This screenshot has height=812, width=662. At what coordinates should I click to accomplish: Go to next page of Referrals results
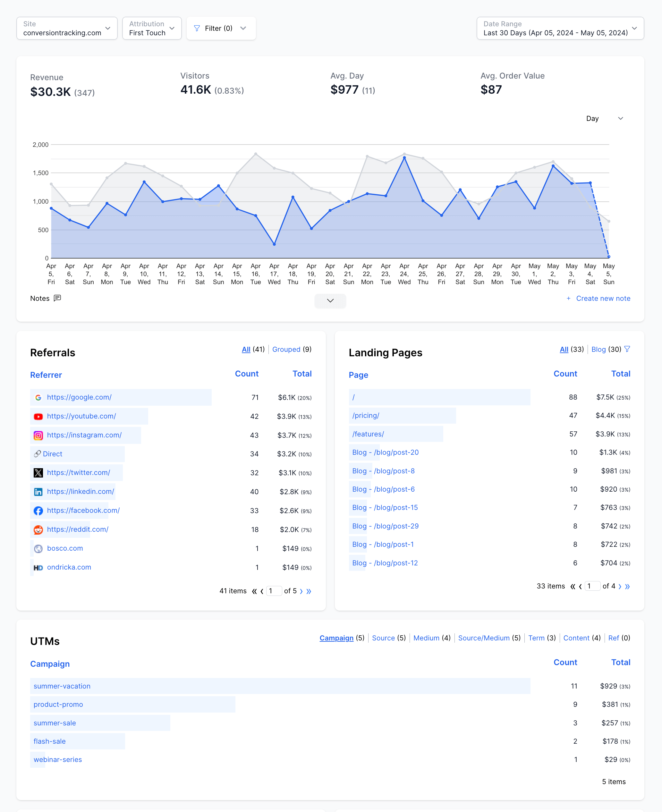click(x=301, y=591)
